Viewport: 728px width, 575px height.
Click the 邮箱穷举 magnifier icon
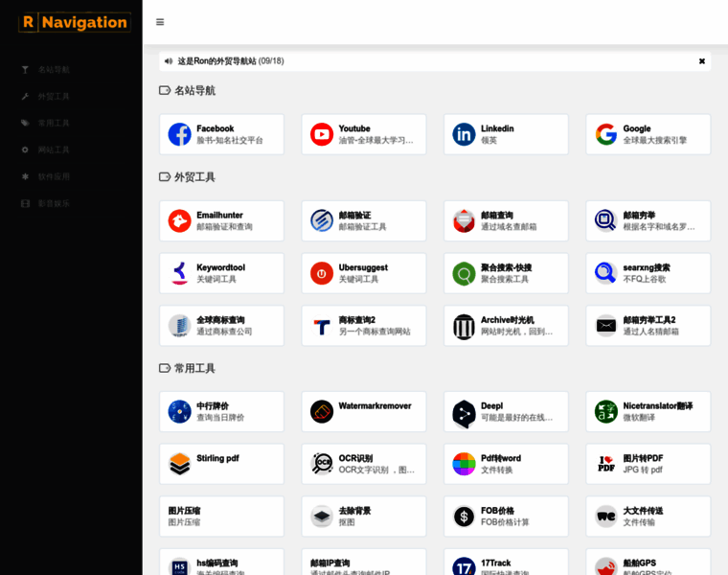tap(606, 220)
